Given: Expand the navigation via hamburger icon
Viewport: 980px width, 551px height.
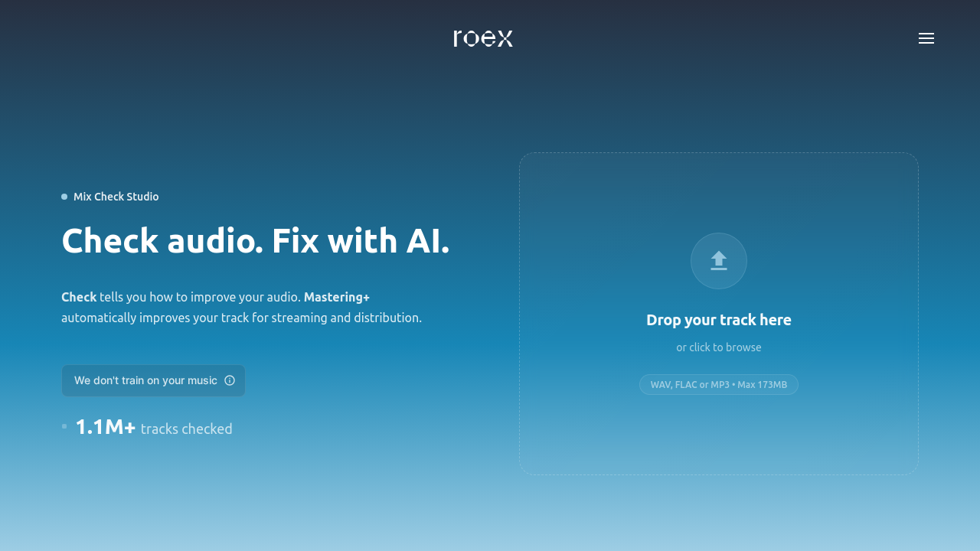Looking at the screenshot, I should (926, 37).
